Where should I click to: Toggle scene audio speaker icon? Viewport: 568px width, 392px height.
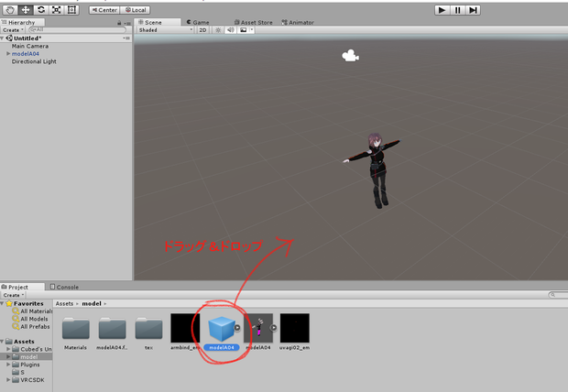[230, 30]
